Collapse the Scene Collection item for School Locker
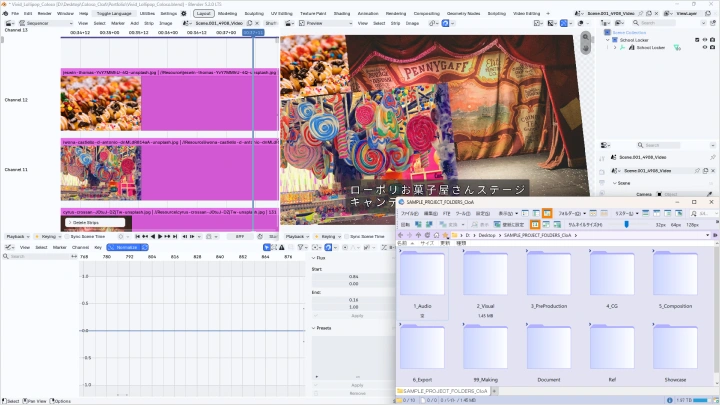Viewport: 720px width, 405px height. tap(608, 40)
